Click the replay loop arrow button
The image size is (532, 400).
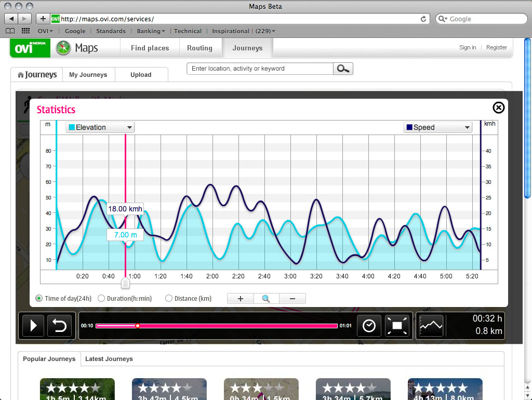click(x=60, y=326)
